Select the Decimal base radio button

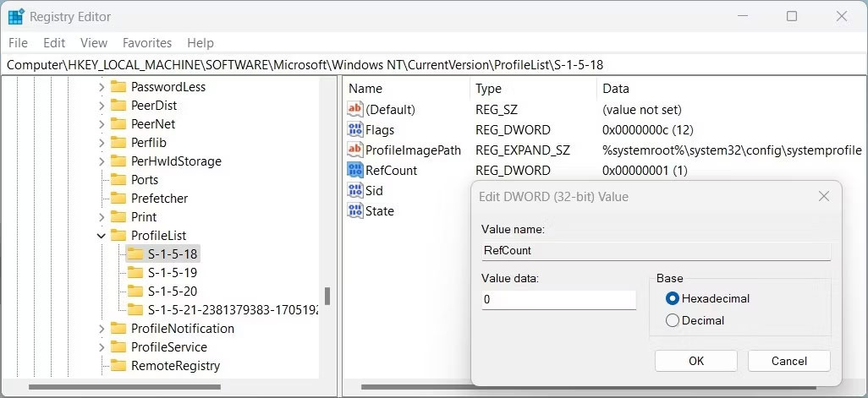tap(673, 320)
